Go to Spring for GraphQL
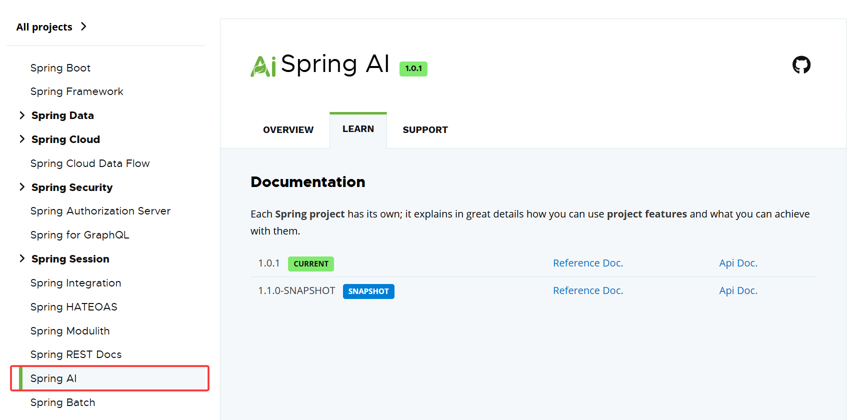Screen dimensions: 868x420 pyautogui.click(x=80, y=235)
